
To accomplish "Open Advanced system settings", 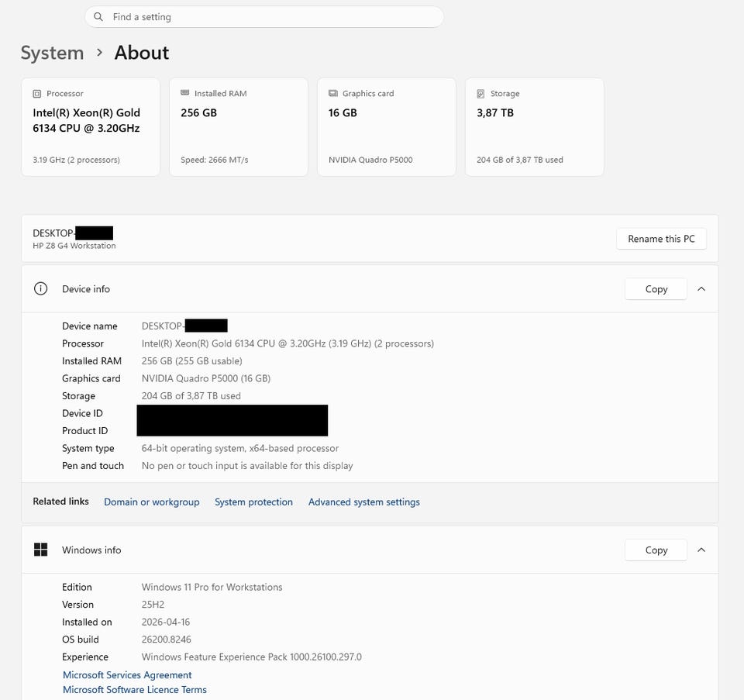I will [364, 502].
